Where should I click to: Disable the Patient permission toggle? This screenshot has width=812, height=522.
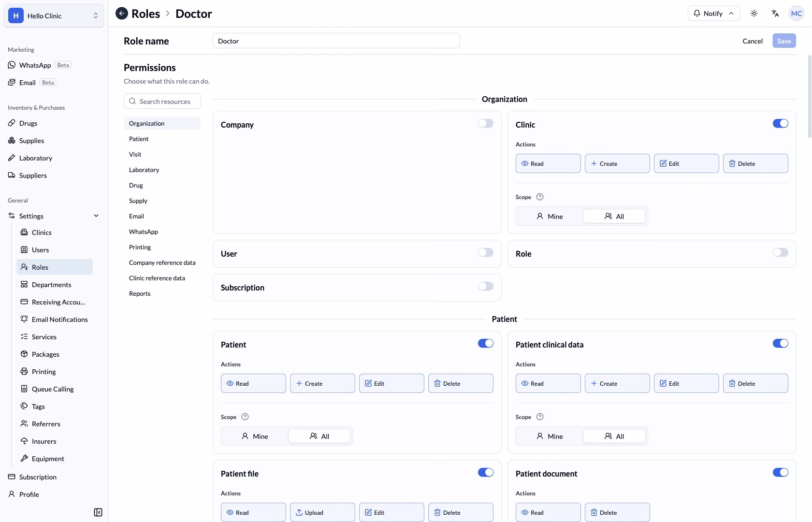pyautogui.click(x=486, y=344)
